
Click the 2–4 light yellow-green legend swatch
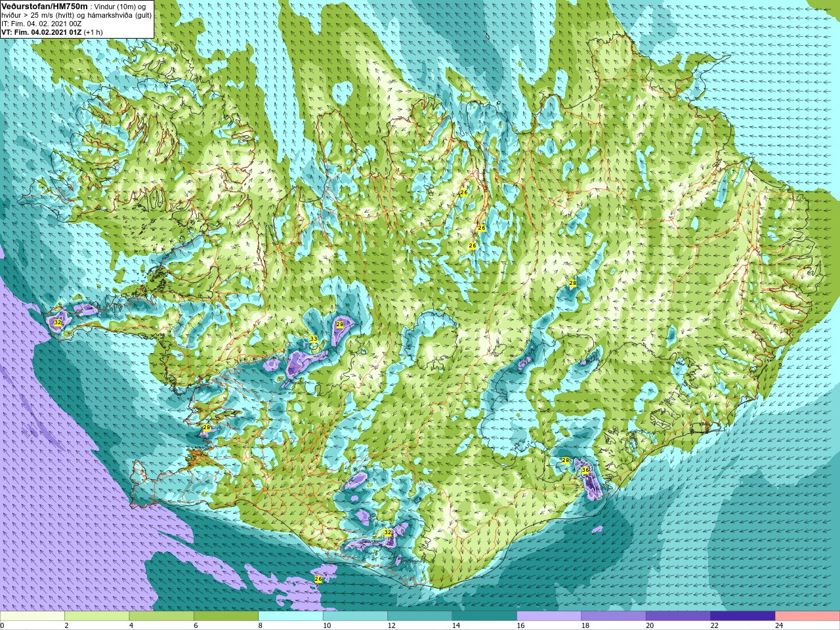[x=97, y=616]
